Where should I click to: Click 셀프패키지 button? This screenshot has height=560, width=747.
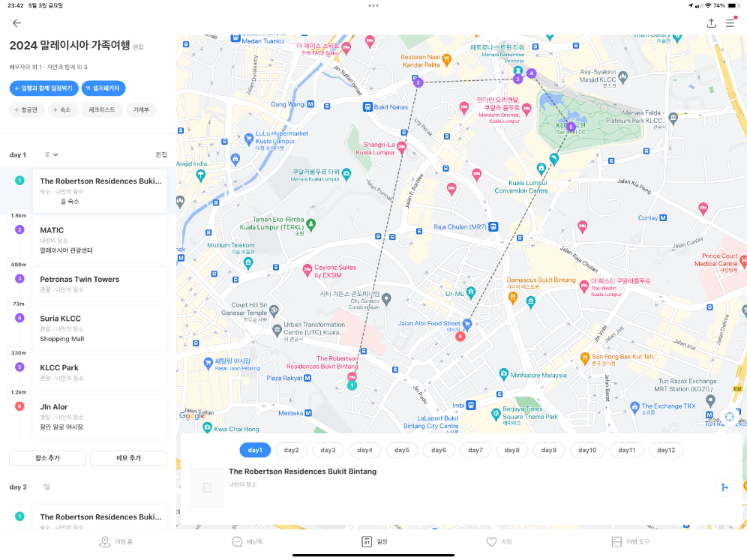point(103,88)
